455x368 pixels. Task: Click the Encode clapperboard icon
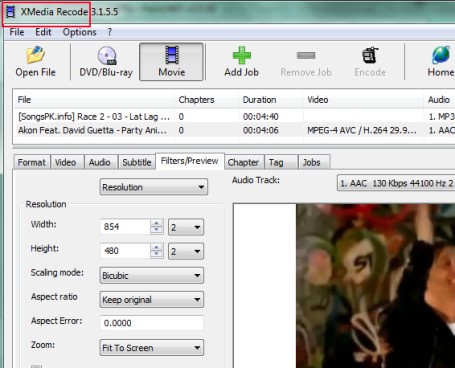click(370, 55)
